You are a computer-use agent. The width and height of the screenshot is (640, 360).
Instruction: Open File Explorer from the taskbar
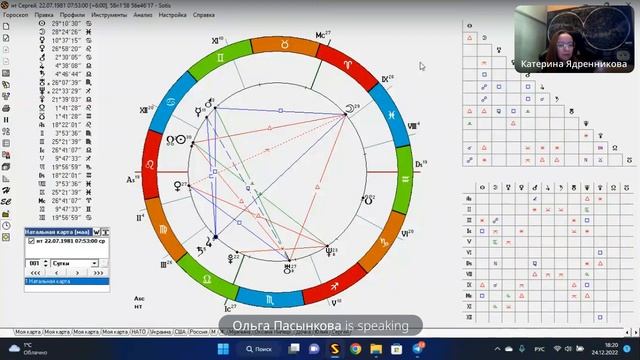[376, 349]
